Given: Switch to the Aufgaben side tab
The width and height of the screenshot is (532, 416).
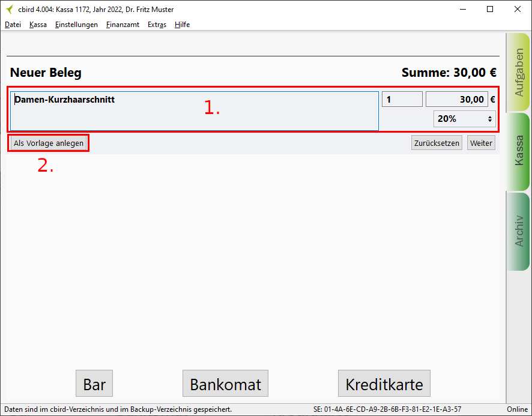Looking at the screenshot, I should click(518, 72).
